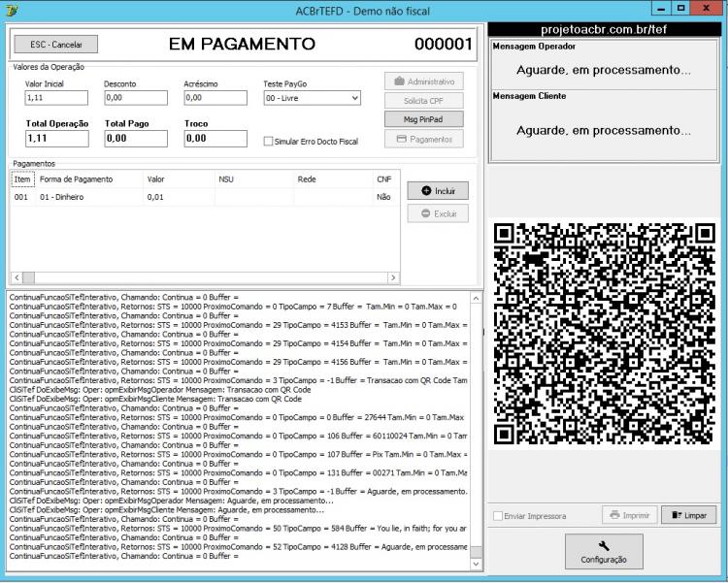Click log line with 'Buffer = 60110024'
This screenshot has width=728, height=583.
coord(238,436)
